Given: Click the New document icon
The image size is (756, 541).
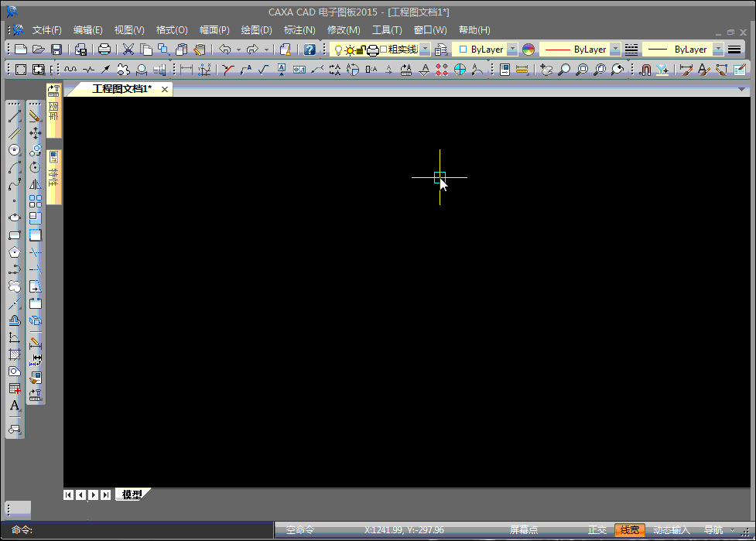Looking at the screenshot, I should (21, 50).
